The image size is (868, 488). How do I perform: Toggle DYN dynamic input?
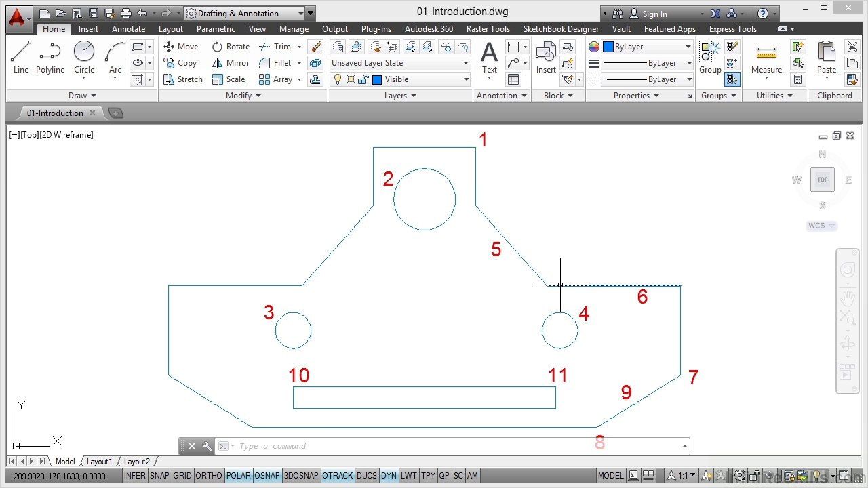[x=389, y=476]
